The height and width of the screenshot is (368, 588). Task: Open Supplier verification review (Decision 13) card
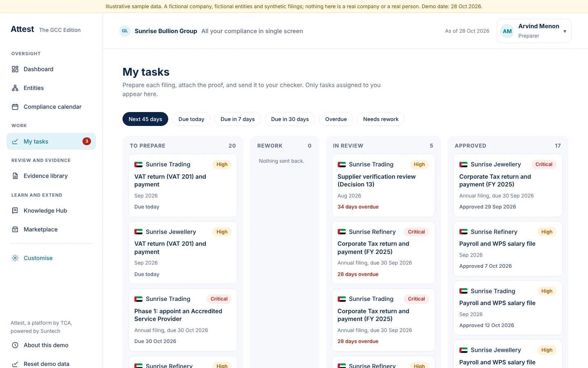click(x=383, y=185)
